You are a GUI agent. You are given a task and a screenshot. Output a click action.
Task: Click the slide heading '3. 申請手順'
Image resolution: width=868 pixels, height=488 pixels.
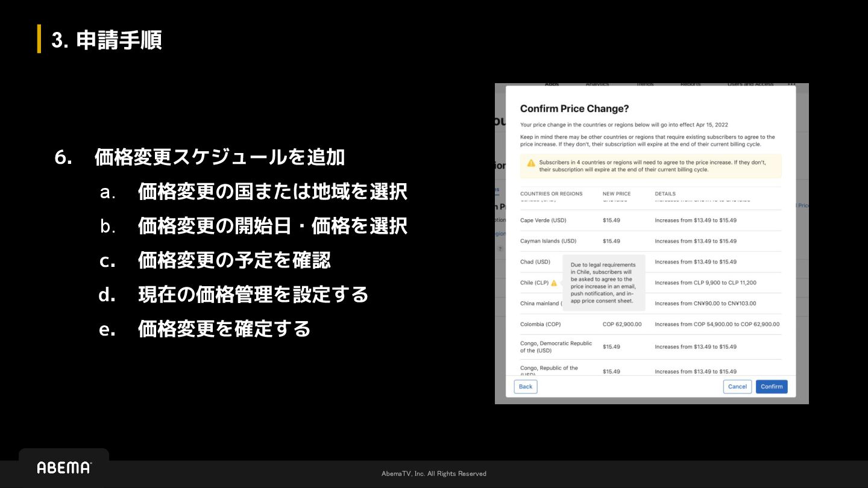pos(107,40)
